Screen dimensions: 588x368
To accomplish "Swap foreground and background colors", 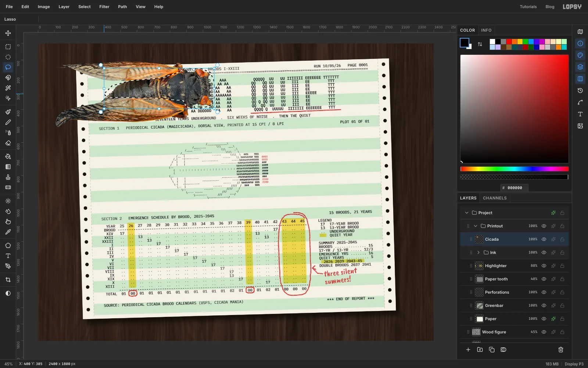I will tap(480, 44).
